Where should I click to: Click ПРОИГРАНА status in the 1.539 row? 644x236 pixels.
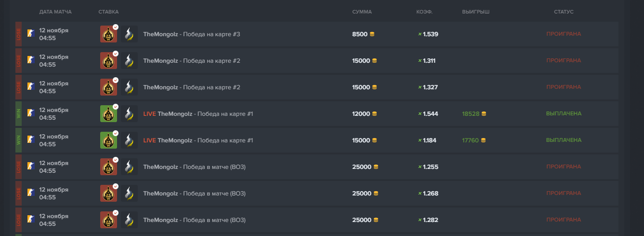tap(564, 34)
